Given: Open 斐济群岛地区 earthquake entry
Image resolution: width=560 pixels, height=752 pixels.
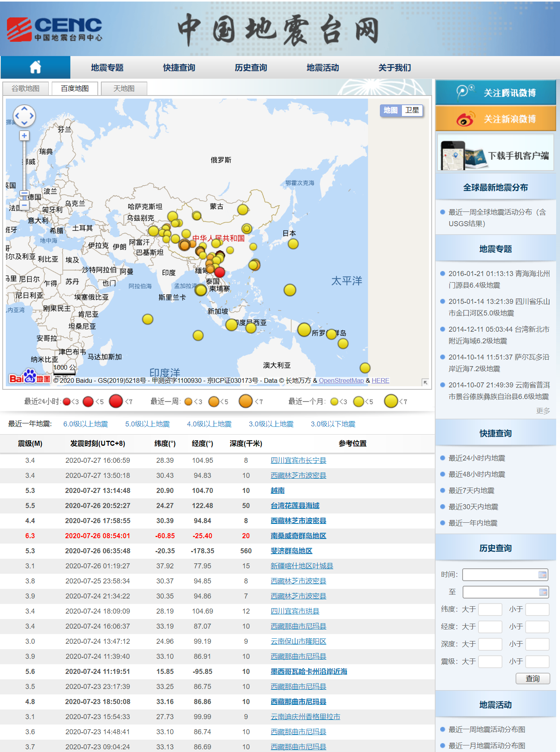Looking at the screenshot, I should (x=291, y=551).
